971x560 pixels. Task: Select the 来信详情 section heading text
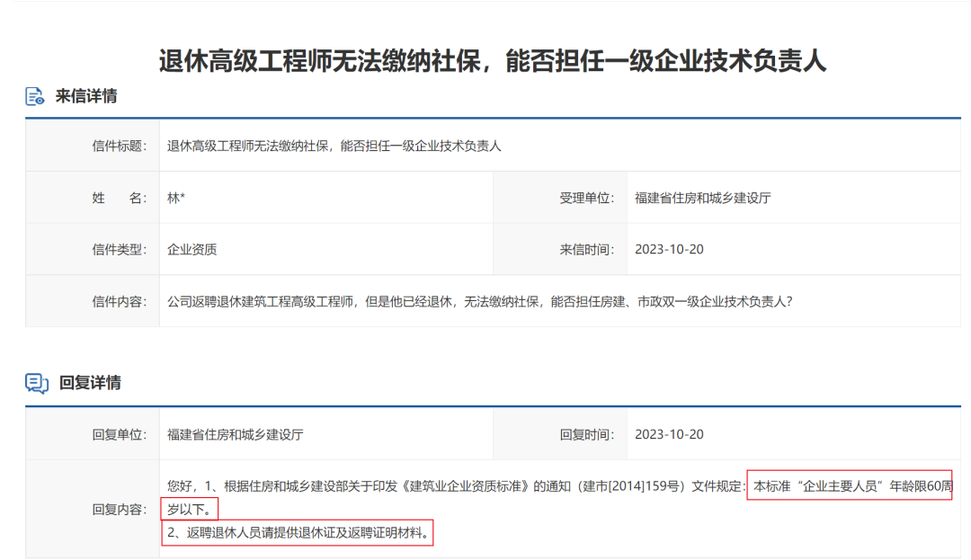point(86,96)
